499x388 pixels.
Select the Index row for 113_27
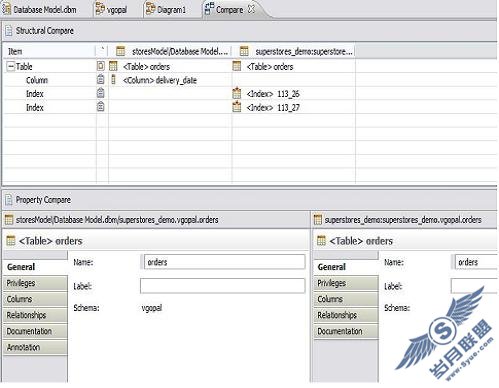[35, 108]
